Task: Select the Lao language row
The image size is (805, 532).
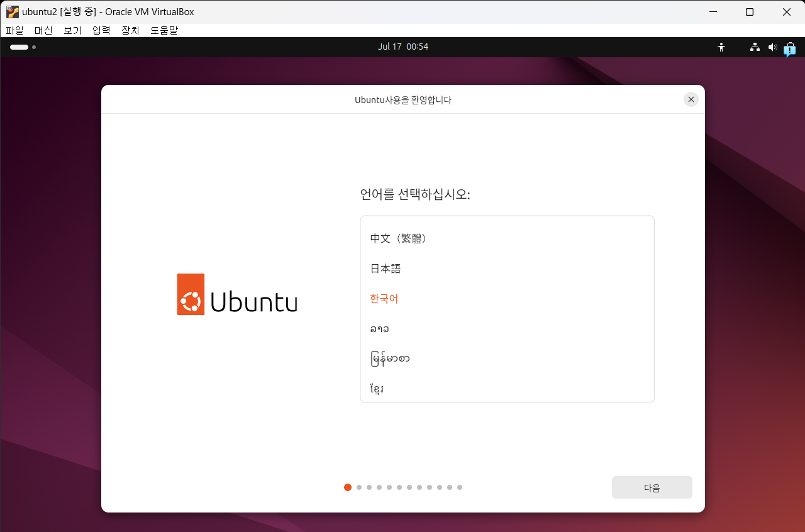Action: [507, 329]
